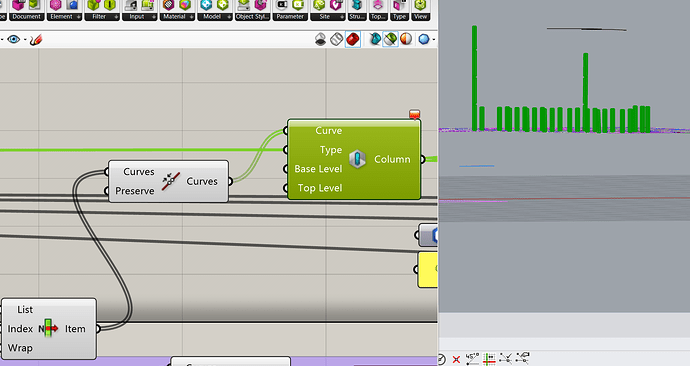Click the red warning balloon on Column

pos(414,114)
